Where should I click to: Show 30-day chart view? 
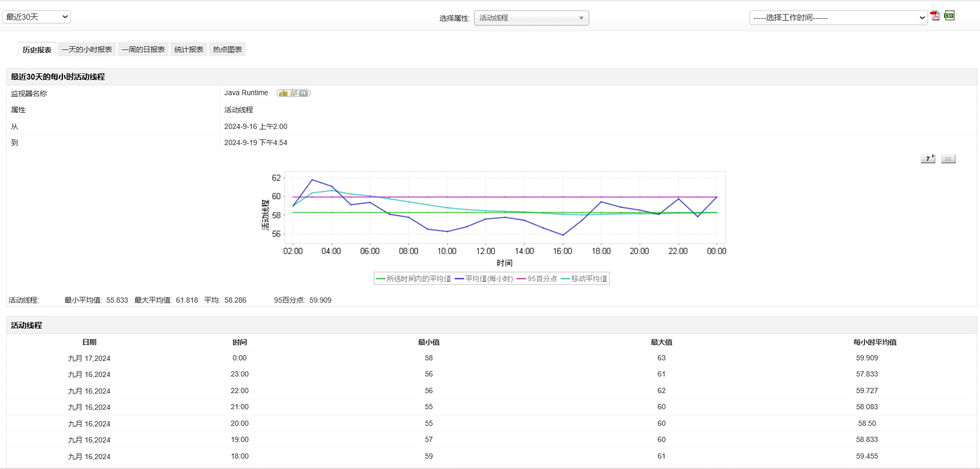click(x=948, y=159)
